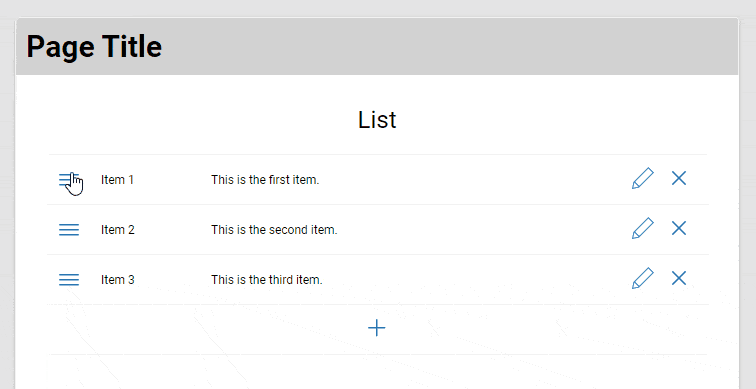Click the drag handle icon for Item 1
This screenshot has height=389, width=756.
69,180
